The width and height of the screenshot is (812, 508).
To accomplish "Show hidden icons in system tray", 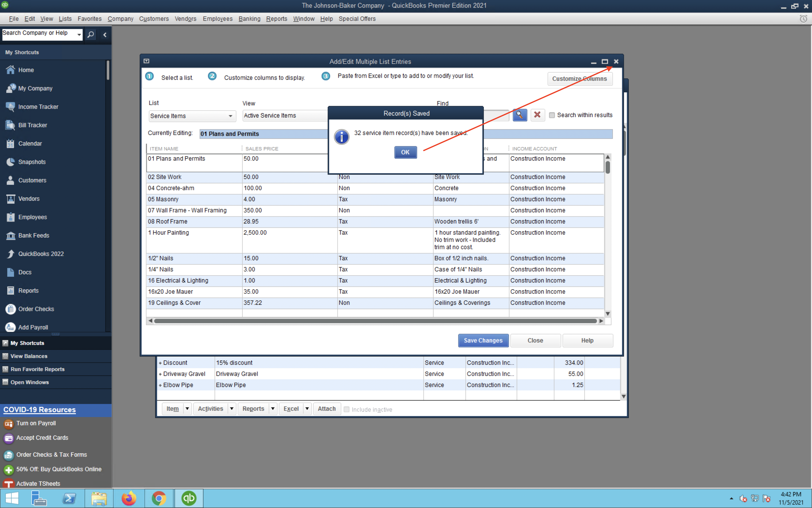I will pos(732,498).
